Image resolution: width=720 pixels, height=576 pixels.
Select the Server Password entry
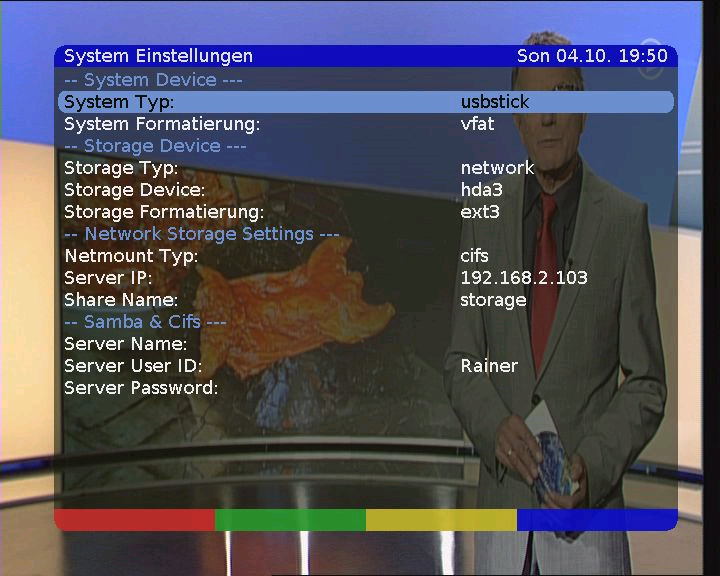365,388
